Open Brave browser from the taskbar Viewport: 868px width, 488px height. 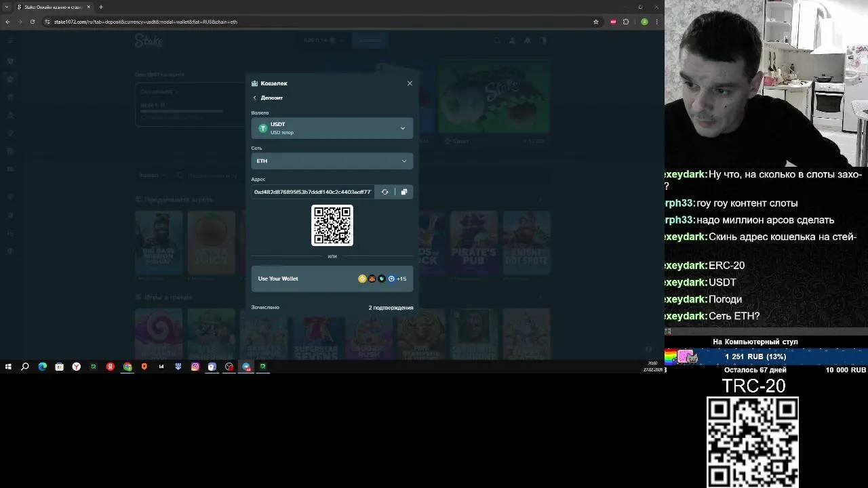click(144, 367)
